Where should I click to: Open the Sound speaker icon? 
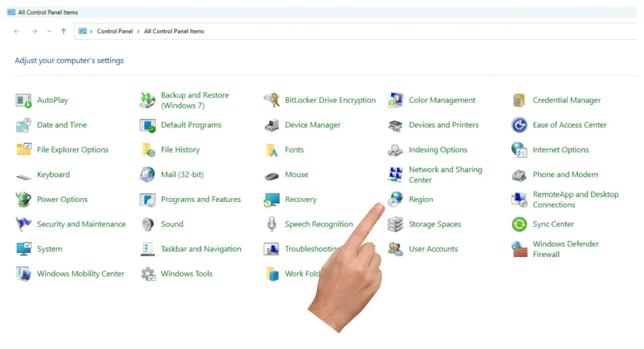tap(147, 224)
